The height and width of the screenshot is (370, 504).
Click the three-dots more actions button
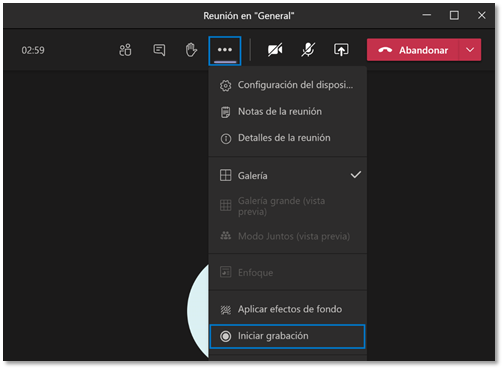[x=225, y=50]
